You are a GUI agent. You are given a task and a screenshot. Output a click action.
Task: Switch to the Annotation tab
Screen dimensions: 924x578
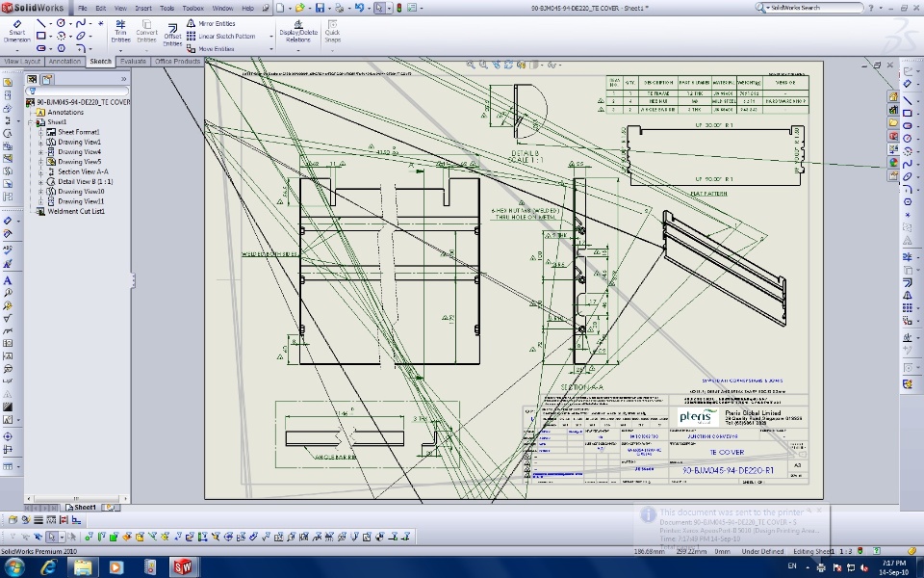coord(64,62)
